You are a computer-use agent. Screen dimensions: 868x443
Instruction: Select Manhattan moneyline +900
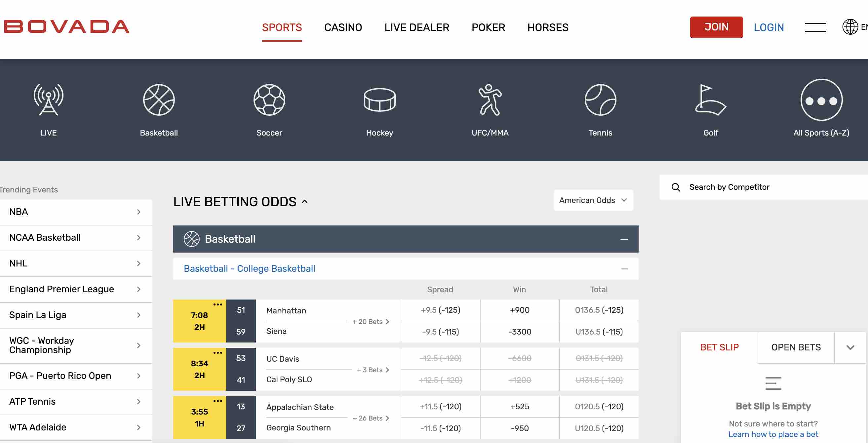520,310
